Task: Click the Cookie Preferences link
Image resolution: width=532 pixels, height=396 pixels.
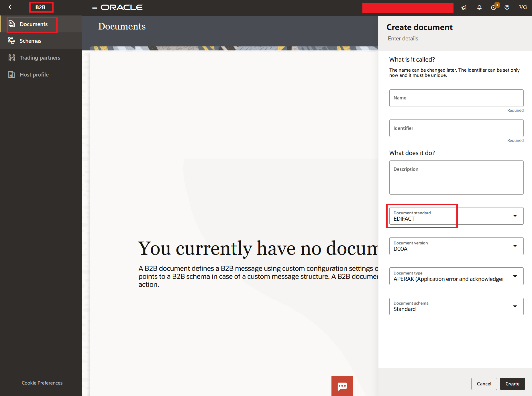Action: click(42, 383)
